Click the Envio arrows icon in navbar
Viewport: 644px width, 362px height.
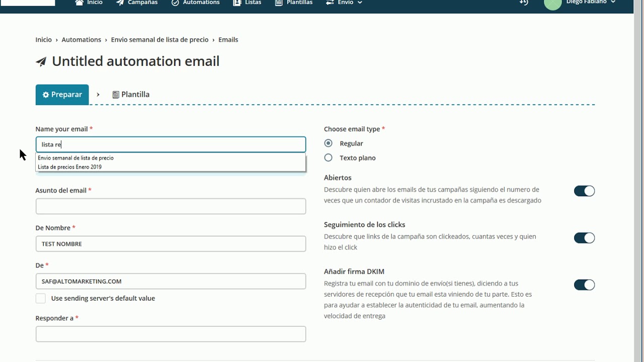330,3
